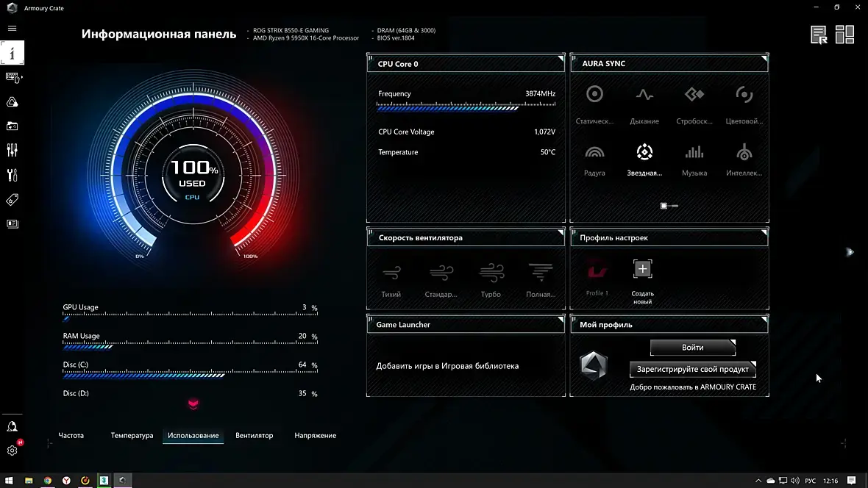Expand the Game Launcher panel corner
The image size is (868, 488).
click(561, 319)
